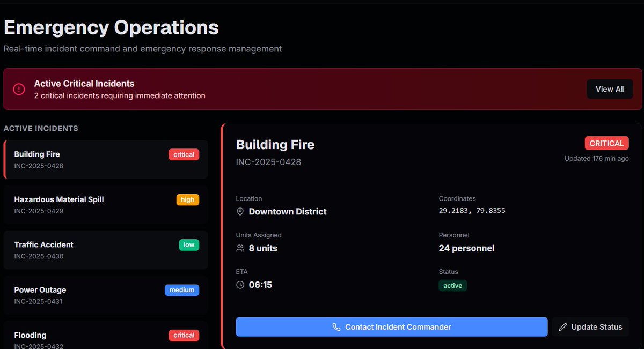Click the map pin icon beside Downtown District
Viewport: 644px width, 349px height.
pyautogui.click(x=240, y=212)
